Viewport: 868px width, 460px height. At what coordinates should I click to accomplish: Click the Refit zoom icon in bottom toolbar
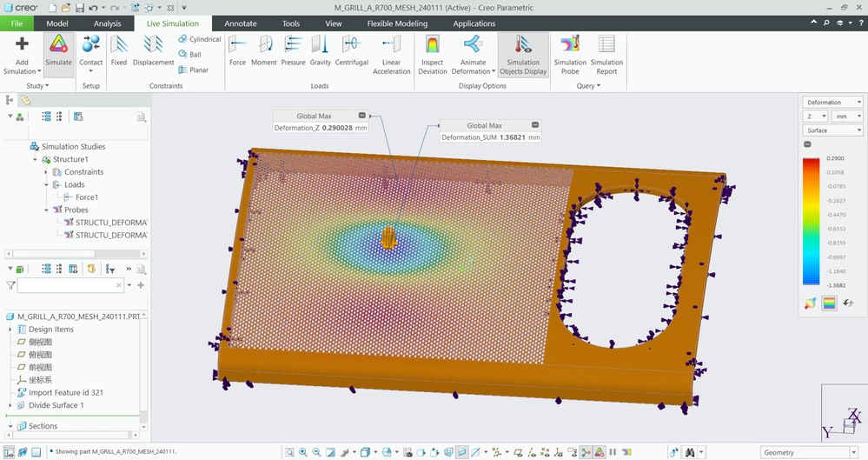pos(289,452)
